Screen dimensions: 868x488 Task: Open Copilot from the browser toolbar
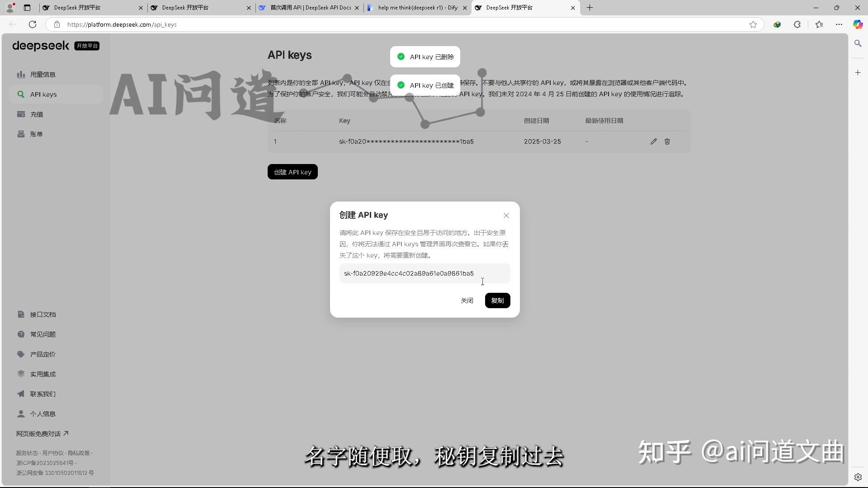coord(858,24)
